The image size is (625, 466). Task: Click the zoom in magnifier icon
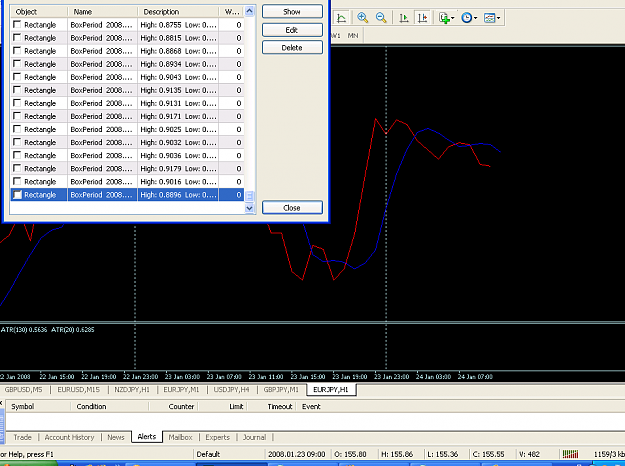coord(362,18)
